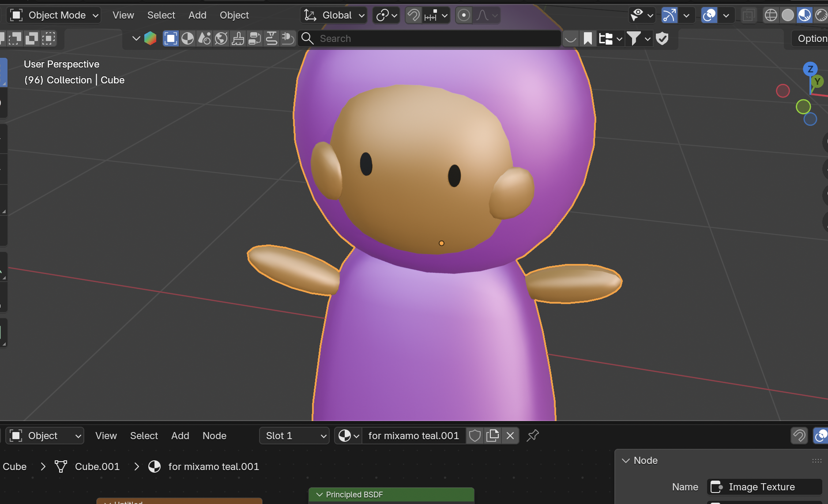The width and height of the screenshot is (828, 504).
Task: Select the brush tool context icon
Action: coord(237,38)
